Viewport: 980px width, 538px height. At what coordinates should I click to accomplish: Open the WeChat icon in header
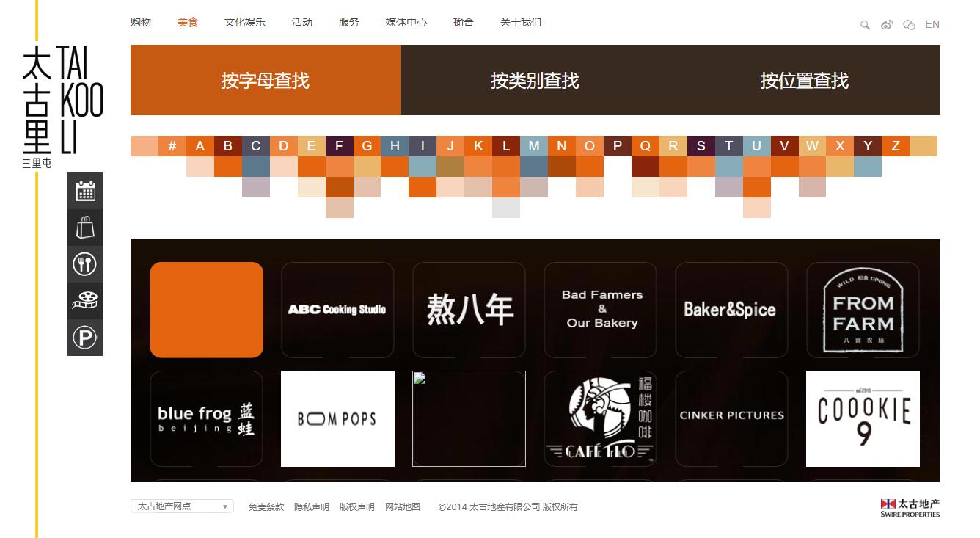(x=909, y=25)
